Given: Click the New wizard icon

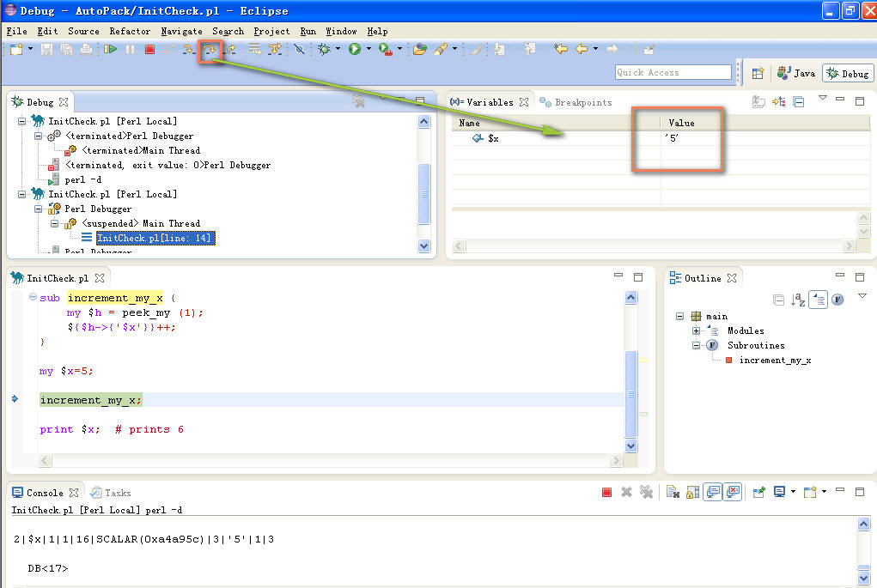Looking at the screenshot, I should tap(17, 49).
